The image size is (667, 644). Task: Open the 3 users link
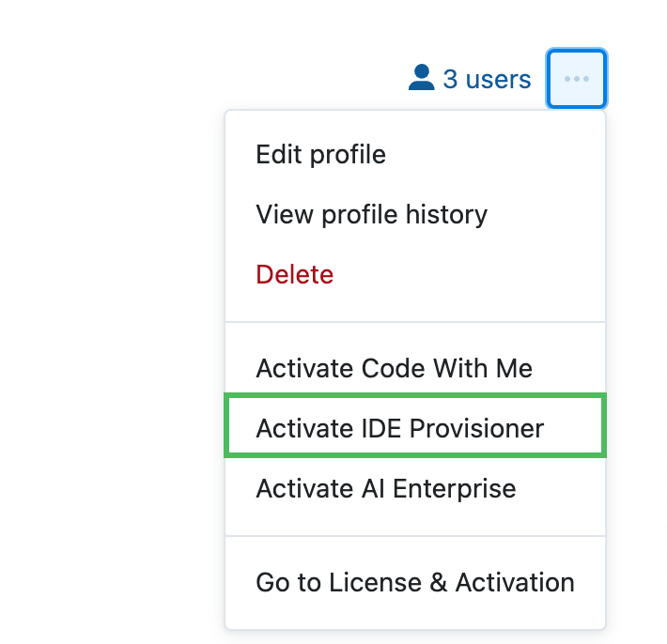click(x=486, y=79)
